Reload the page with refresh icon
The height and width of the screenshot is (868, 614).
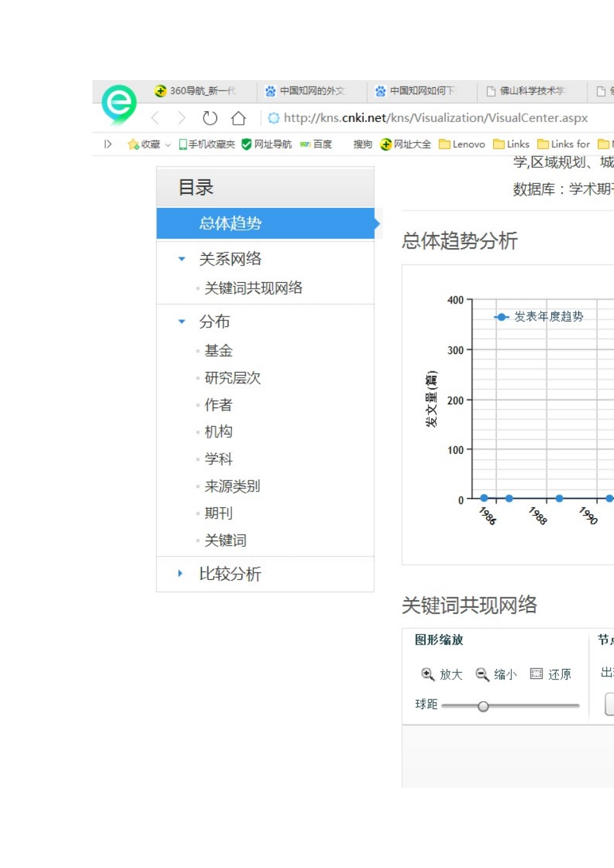(209, 118)
